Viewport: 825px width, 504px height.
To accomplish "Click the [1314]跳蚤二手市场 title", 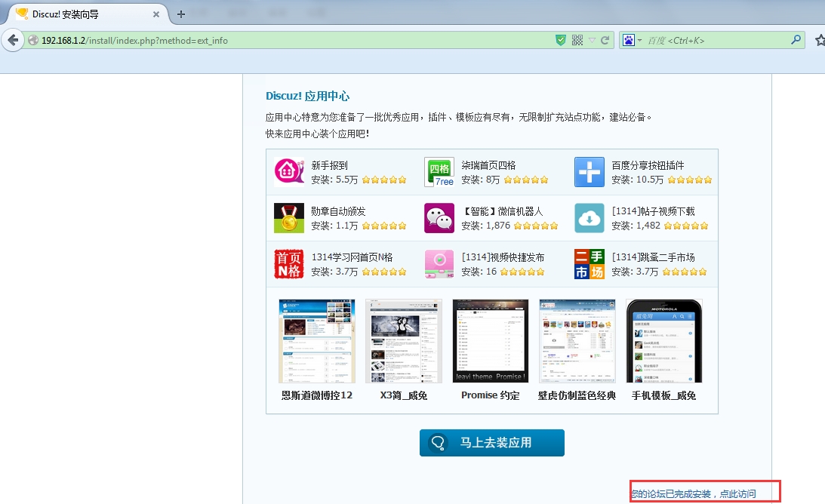I will point(653,257).
